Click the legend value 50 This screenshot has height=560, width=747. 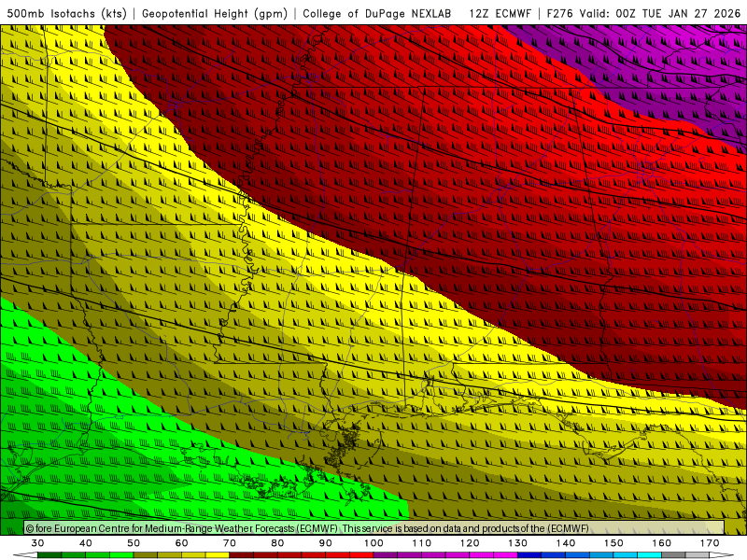[x=134, y=543]
